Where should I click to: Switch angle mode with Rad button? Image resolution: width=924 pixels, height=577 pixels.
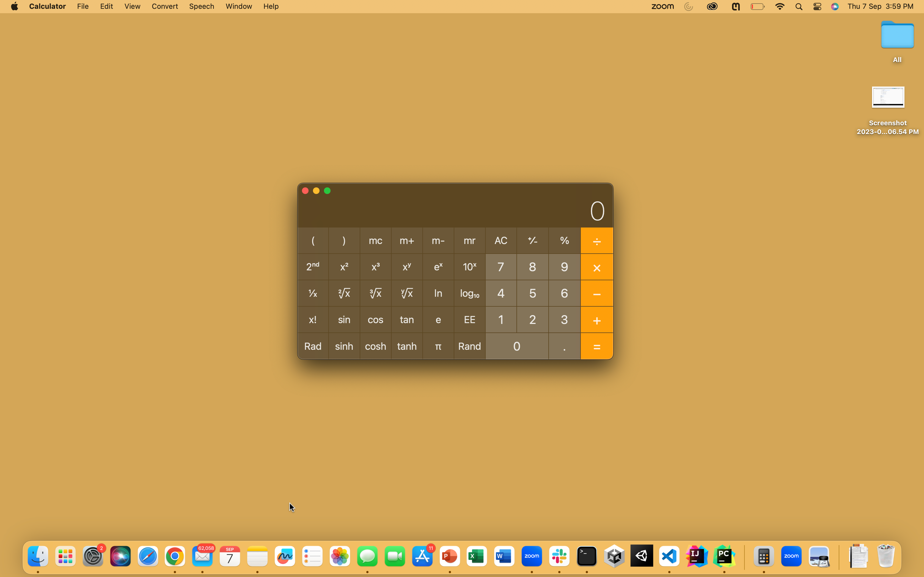313,346
